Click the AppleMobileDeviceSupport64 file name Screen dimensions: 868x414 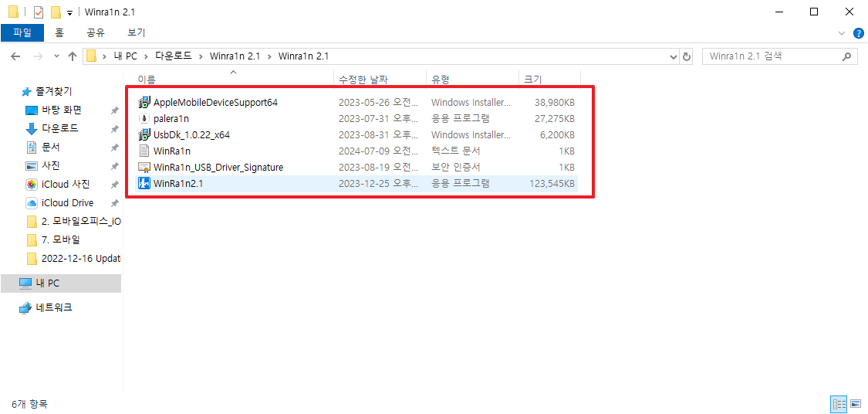click(215, 103)
